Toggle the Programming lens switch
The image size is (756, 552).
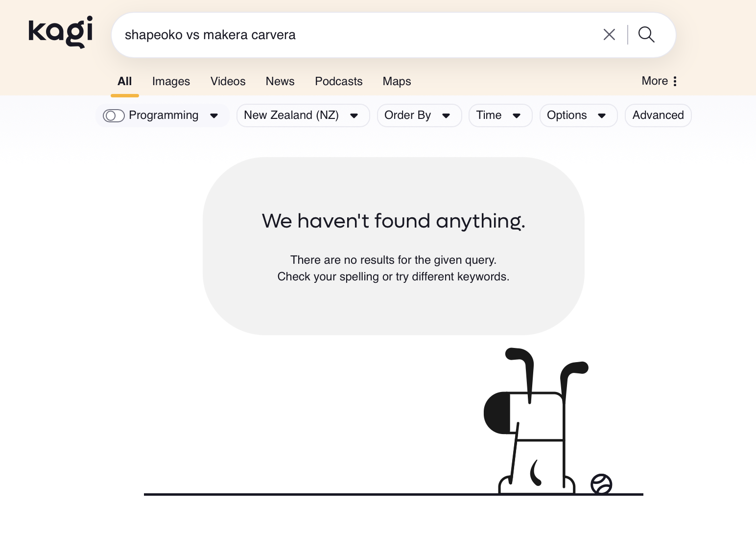click(114, 115)
